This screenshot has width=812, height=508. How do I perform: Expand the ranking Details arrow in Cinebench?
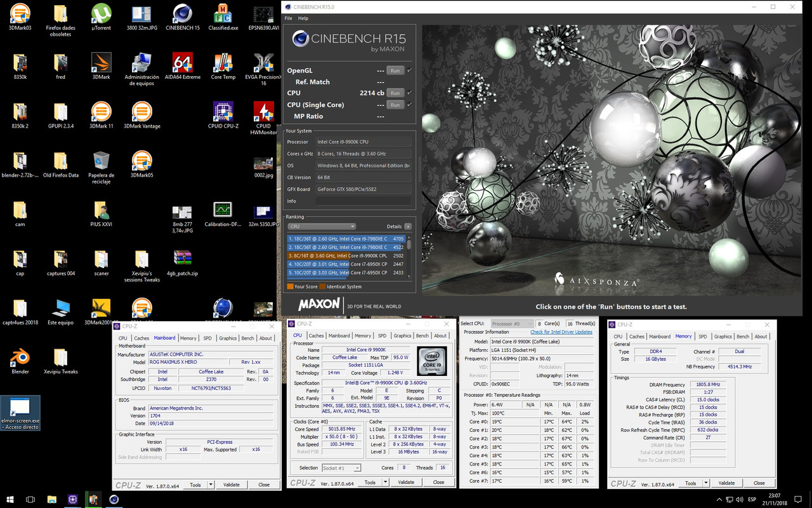pyautogui.click(x=408, y=227)
